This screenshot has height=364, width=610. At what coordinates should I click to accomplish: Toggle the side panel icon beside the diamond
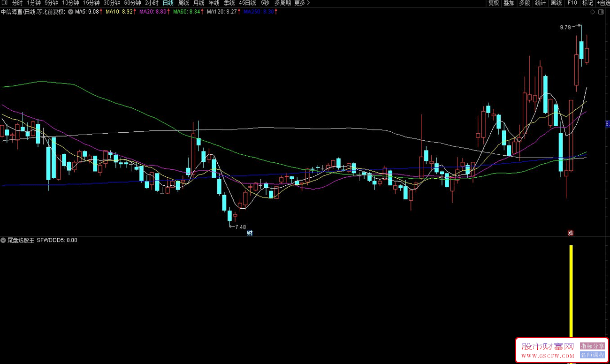coord(602,12)
